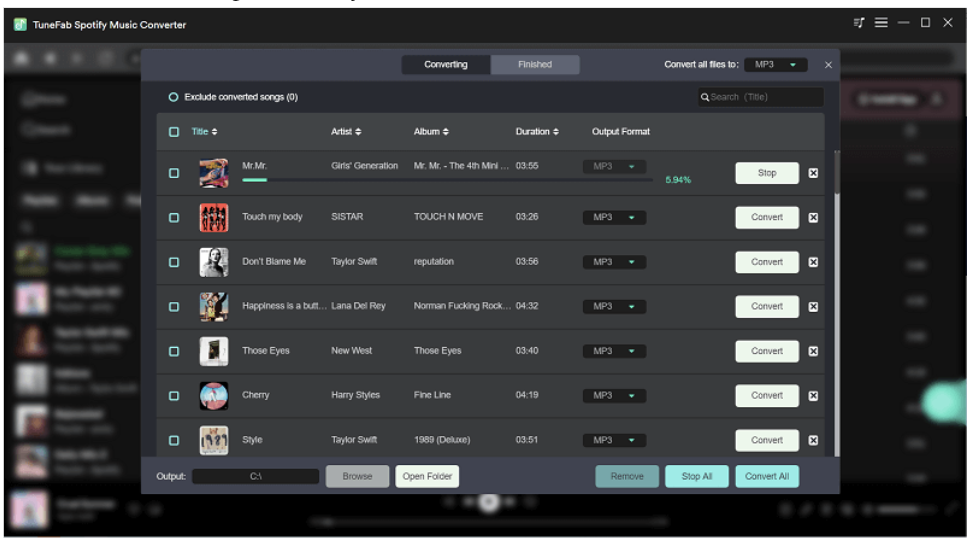Viewport: 972px width, 544px height.
Task: Open Touch my body format dropdown
Action: coord(614,217)
